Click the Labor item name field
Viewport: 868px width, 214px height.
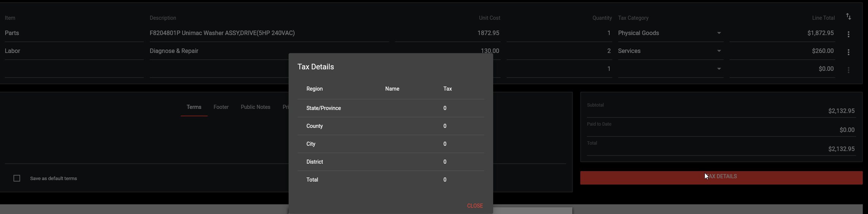(x=74, y=51)
